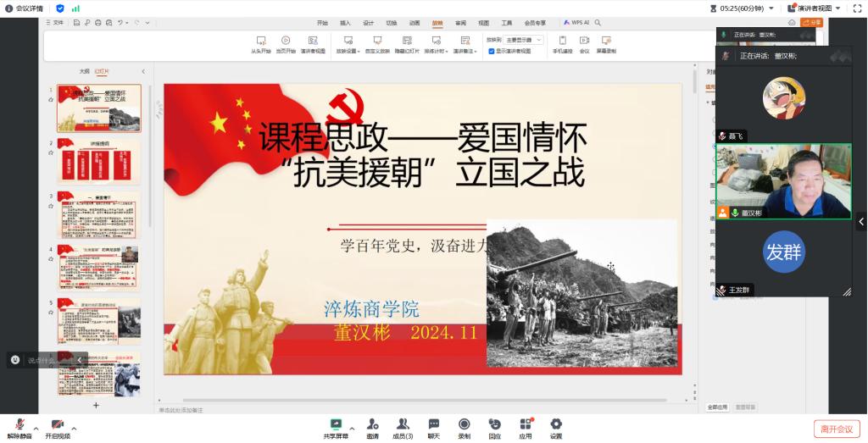Open 演讲者视图 presenter view in ribbon
The width and height of the screenshot is (868, 443).
pyautogui.click(x=313, y=44)
